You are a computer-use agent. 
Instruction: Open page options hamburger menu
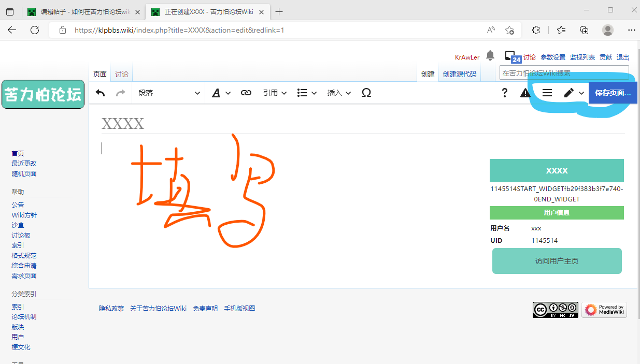tap(547, 93)
